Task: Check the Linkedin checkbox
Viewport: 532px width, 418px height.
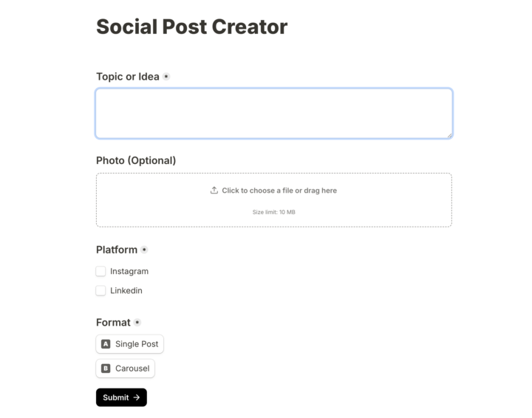Action: (x=100, y=290)
